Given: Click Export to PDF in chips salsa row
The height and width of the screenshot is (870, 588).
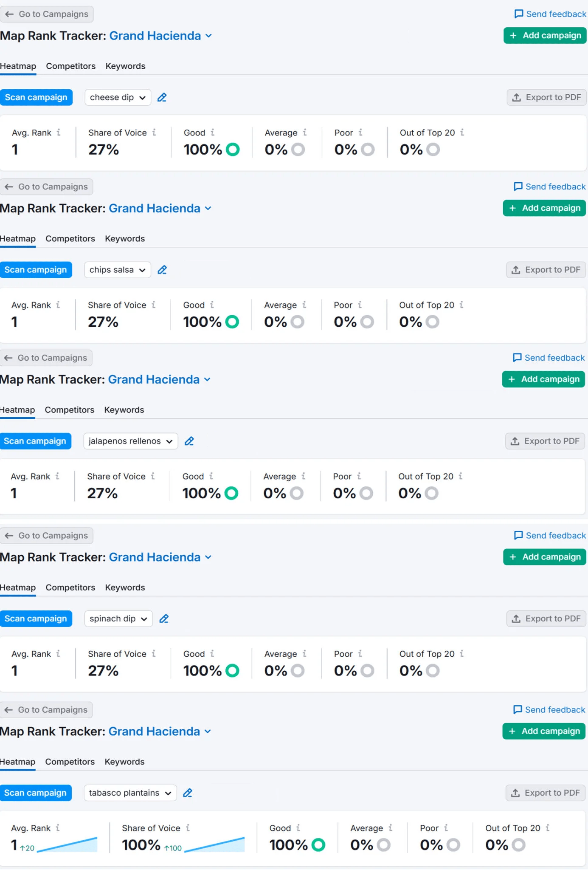Looking at the screenshot, I should [546, 270].
